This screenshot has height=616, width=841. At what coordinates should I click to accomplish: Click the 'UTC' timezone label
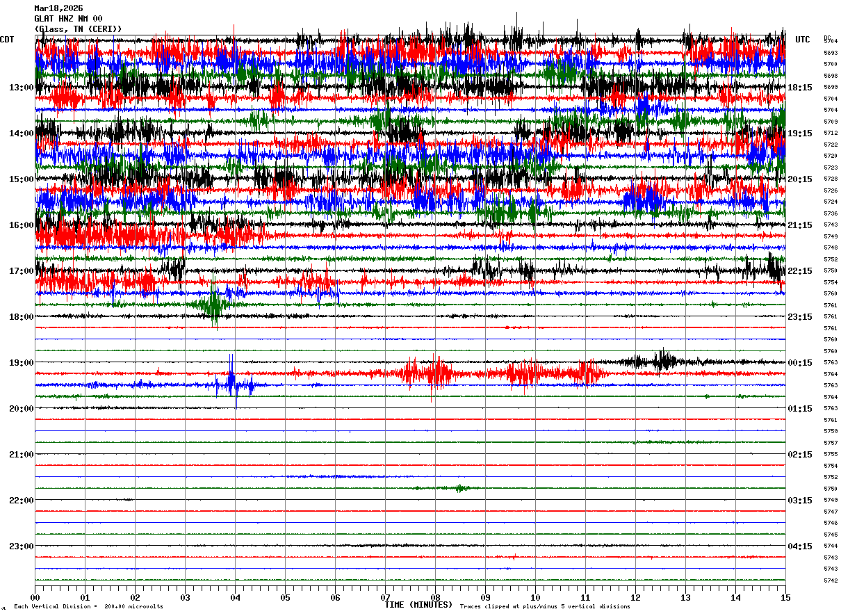pyautogui.click(x=803, y=40)
